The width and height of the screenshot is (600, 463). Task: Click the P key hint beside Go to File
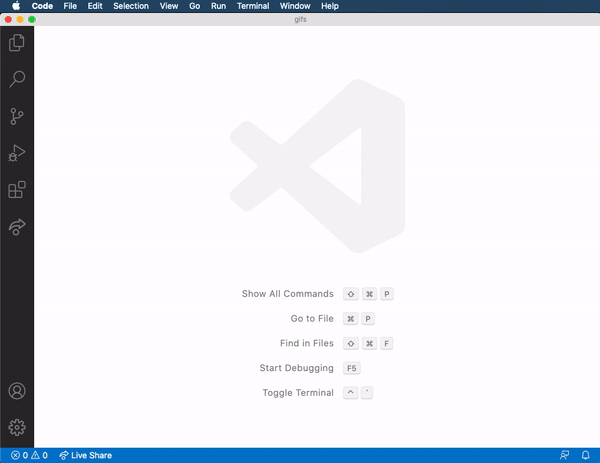click(x=368, y=319)
